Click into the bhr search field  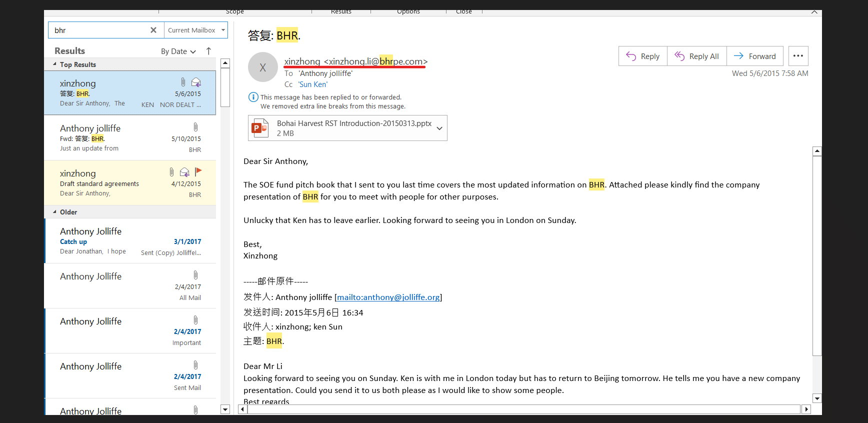(100, 30)
